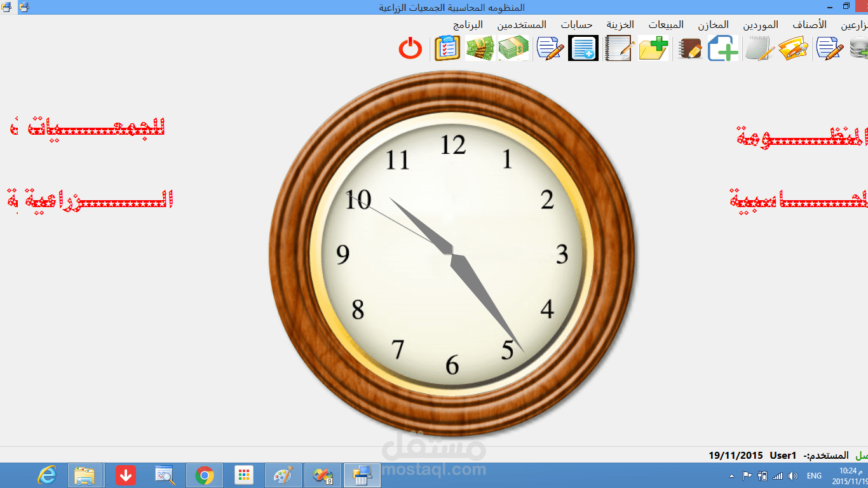Open the المستخدمين menu
Screen dimensions: 868x488
click(522, 25)
